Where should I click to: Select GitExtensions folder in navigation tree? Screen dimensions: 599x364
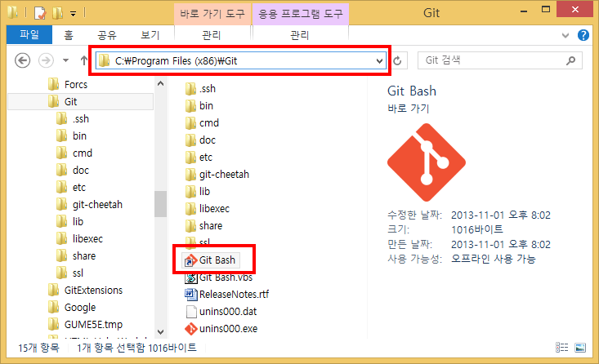point(93,290)
